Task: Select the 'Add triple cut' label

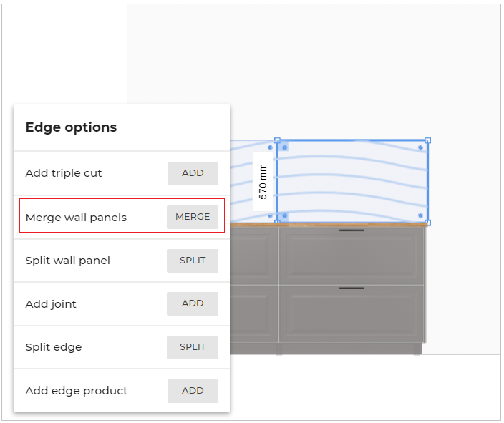Action: point(64,173)
